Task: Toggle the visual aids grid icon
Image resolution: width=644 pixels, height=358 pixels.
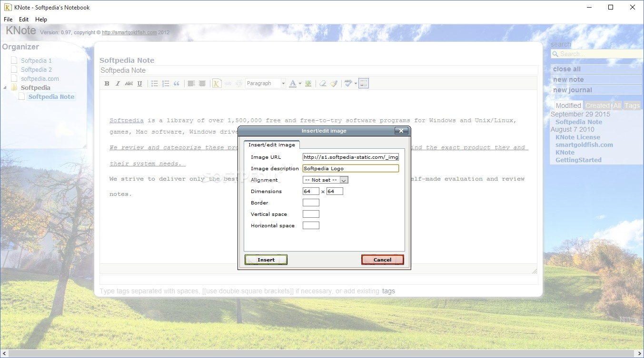Action: (364, 84)
